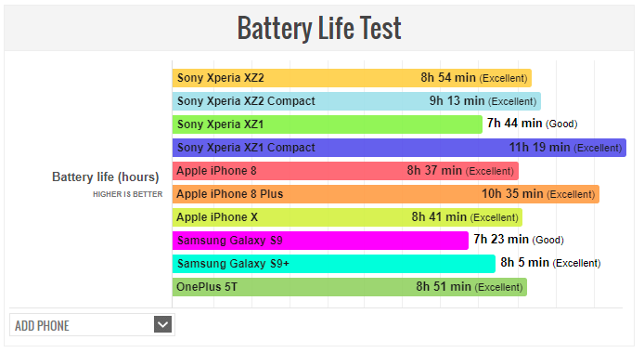Viewport: 644px width, 353px height.
Task: Click the HIGHER IS BETTER caption
Action: click(128, 194)
